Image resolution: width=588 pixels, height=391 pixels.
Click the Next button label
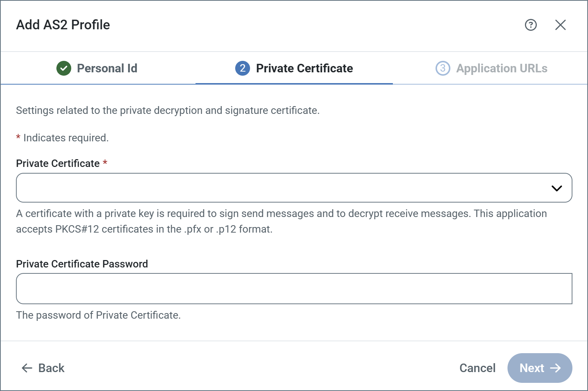[532, 368]
